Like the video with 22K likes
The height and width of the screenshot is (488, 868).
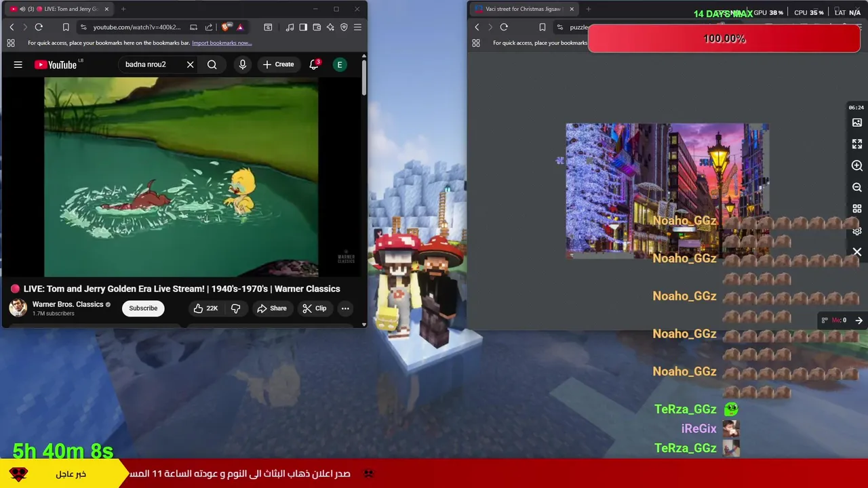205,308
